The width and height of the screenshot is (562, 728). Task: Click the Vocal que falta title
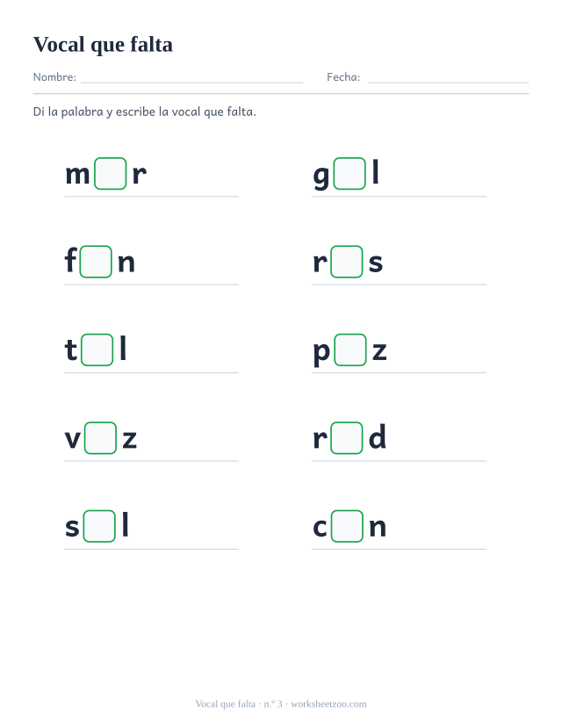tap(103, 45)
